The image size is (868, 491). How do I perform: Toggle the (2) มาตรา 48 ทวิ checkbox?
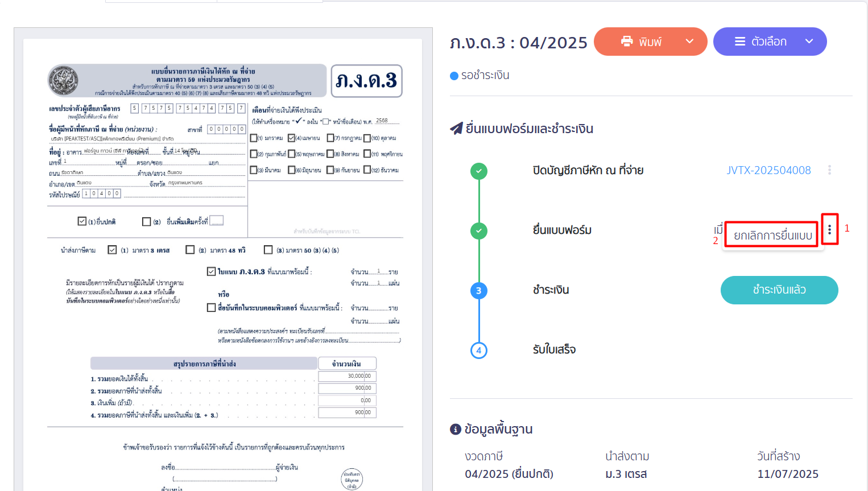(190, 250)
